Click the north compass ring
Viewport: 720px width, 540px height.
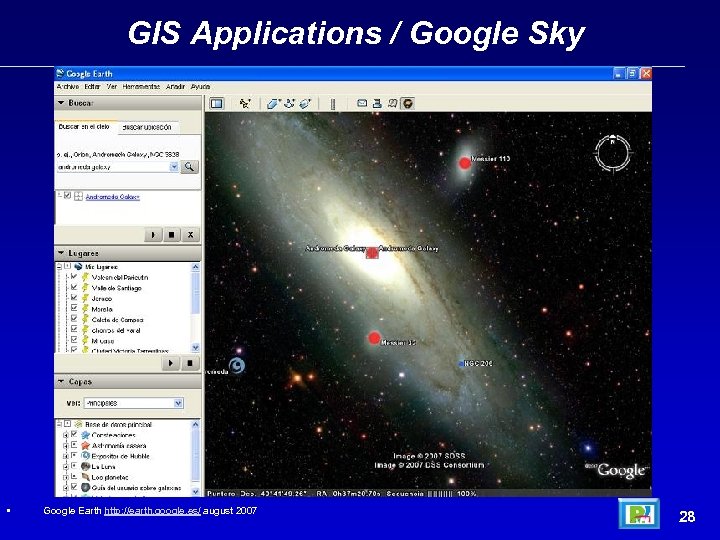tap(613, 153)
